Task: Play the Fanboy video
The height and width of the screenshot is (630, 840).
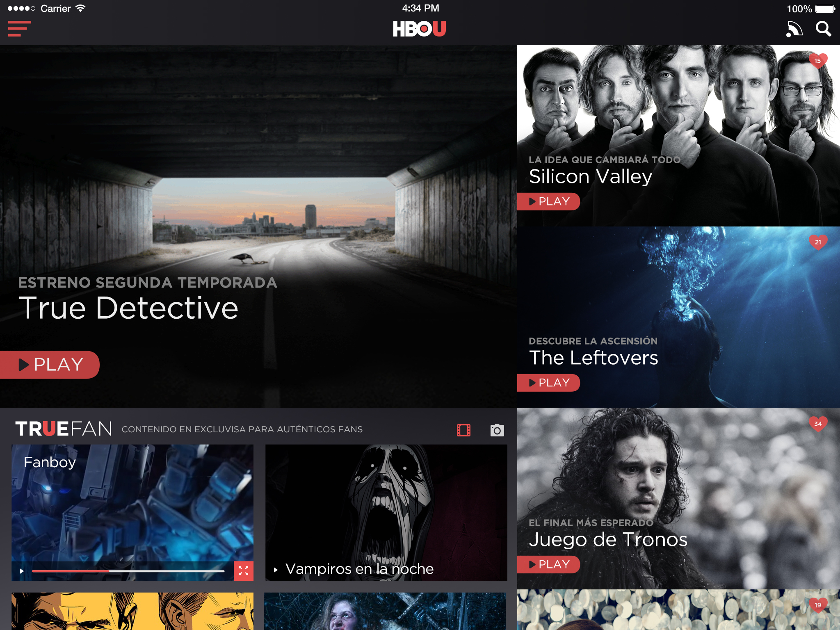Action: [x=22, y=571]
